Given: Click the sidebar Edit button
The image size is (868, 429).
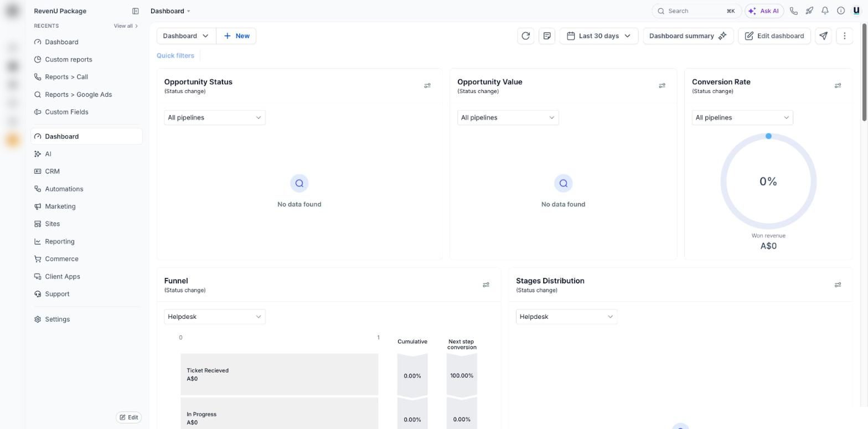Looking at the screenshot, I should coord(129,417).
